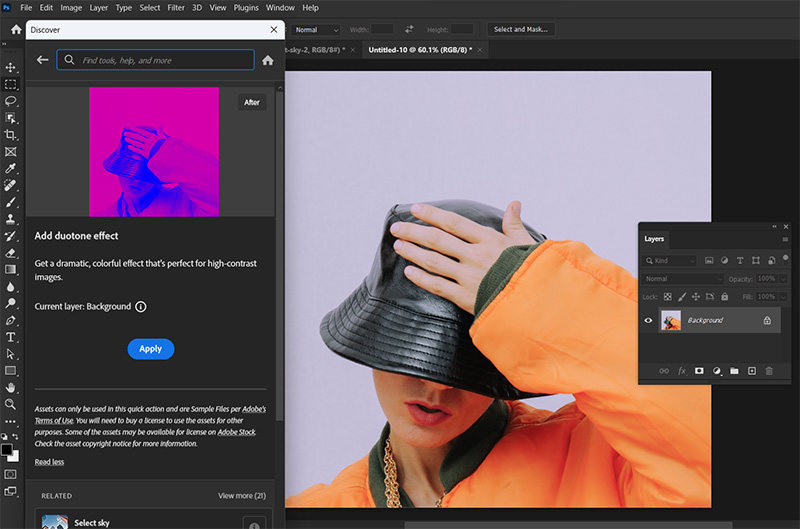Click the Add layer mask icon
This screenshot has height=529, width=800.
(699, 371)
